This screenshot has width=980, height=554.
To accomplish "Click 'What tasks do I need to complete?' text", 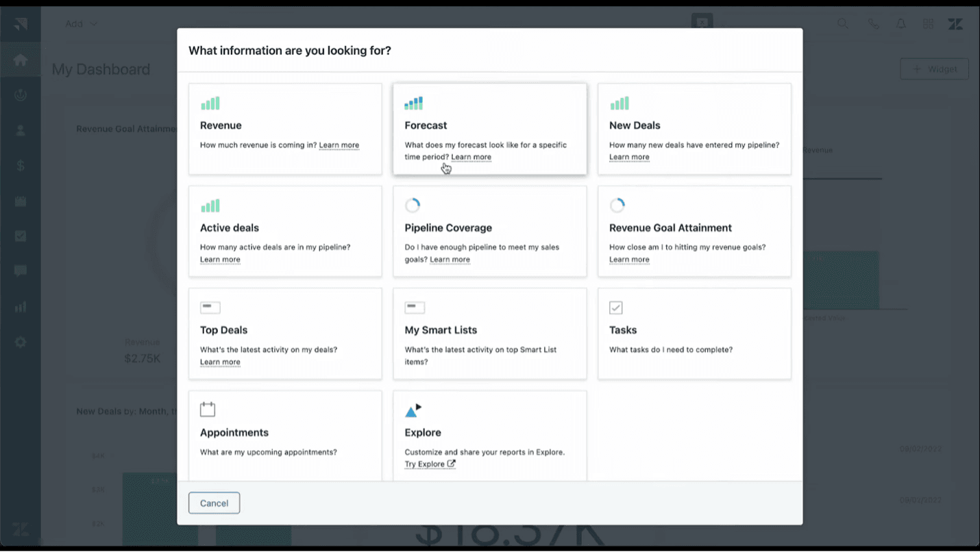I will (x=671, y=350).
